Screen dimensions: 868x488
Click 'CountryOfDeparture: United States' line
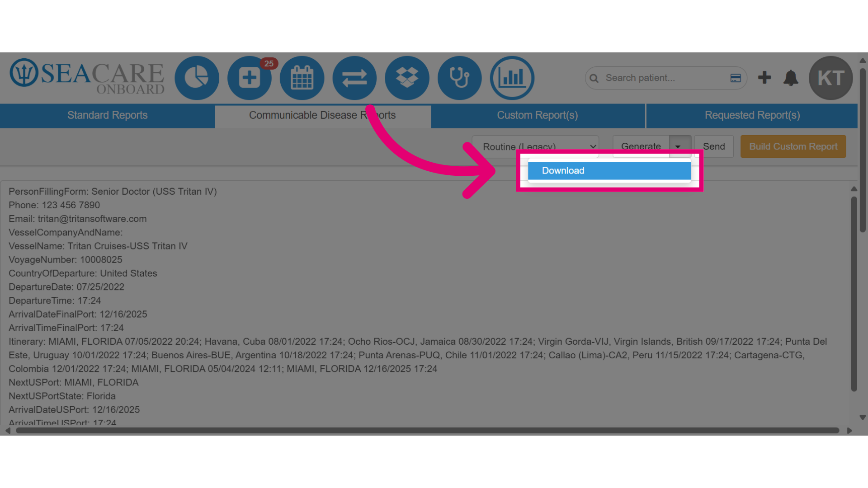click(83, 273)
